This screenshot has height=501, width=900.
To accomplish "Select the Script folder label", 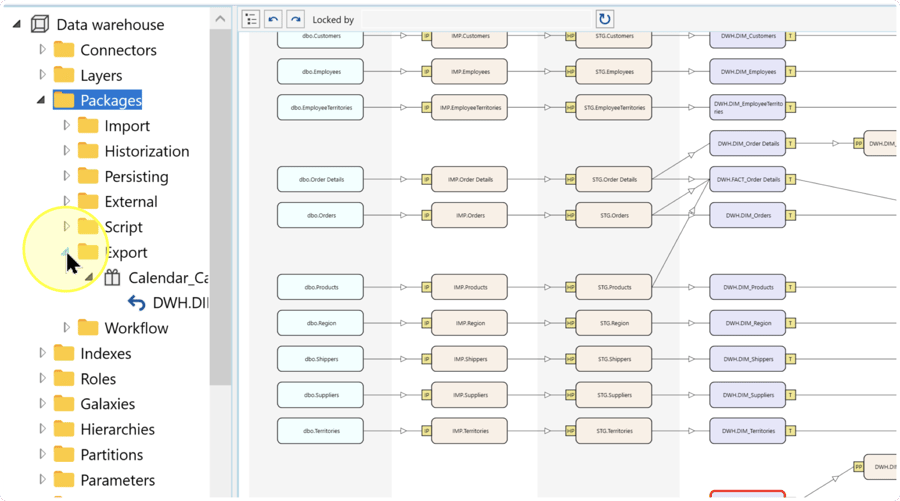I will (x=123, y=227).
